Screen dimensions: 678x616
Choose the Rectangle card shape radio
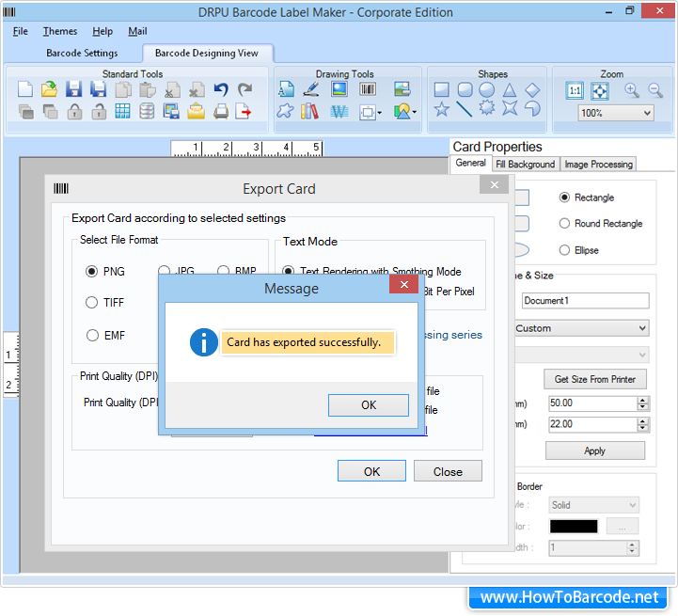click(564, 197)
